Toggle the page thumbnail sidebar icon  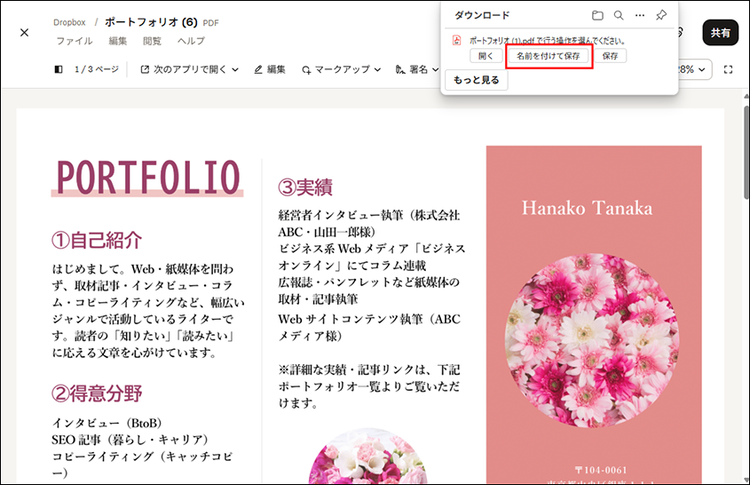(58, 70)
